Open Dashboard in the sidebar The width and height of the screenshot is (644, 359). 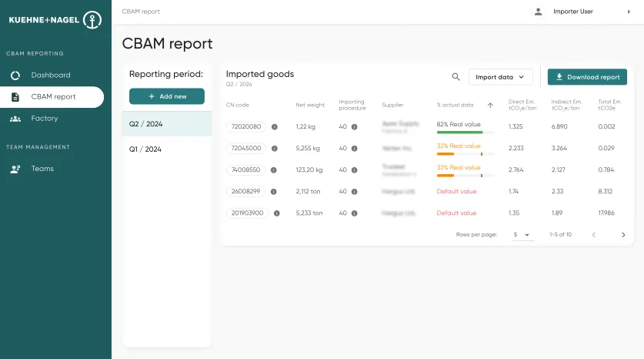point(52,75)
